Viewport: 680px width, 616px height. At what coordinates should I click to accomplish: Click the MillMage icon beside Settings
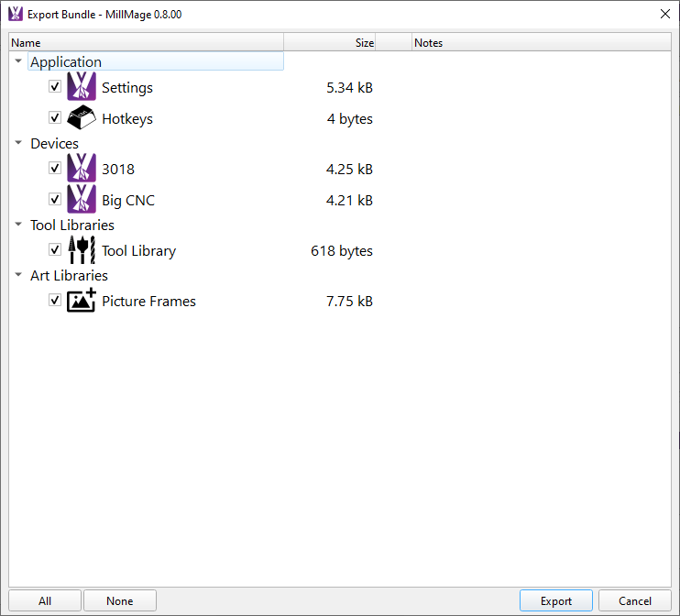click(81, 87)
